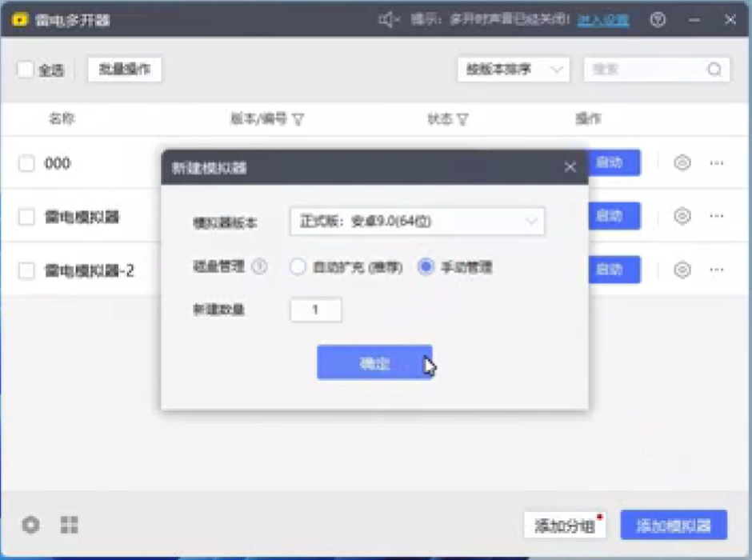752x560 pixels.
Task: Start the 雷电模拟器 row with 启动 button
Action: pos(614,216)
